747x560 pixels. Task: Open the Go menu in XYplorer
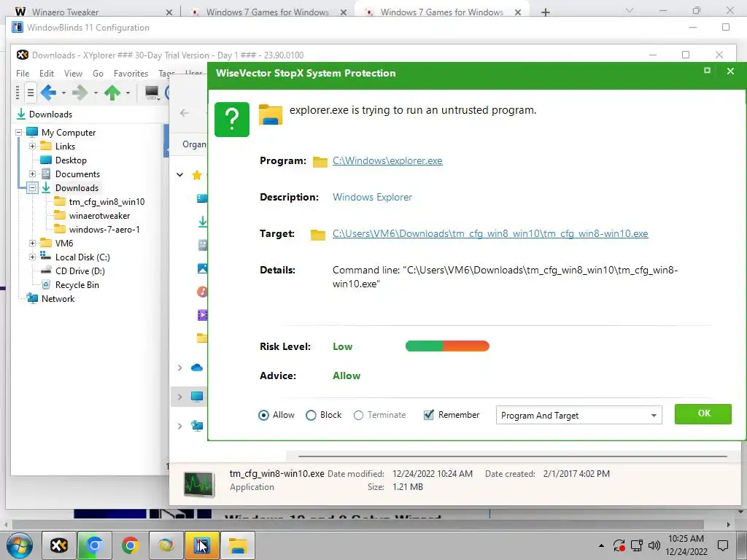pyautogui.click(x=98, y=74)
